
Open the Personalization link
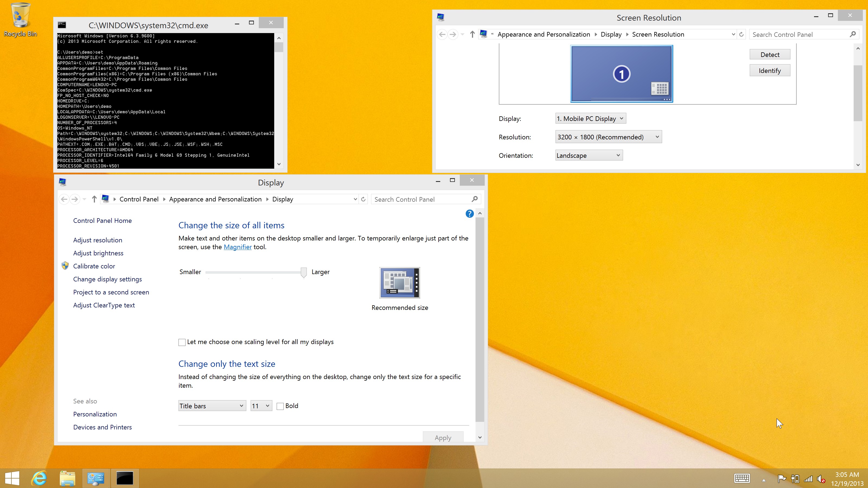(95, 414)
